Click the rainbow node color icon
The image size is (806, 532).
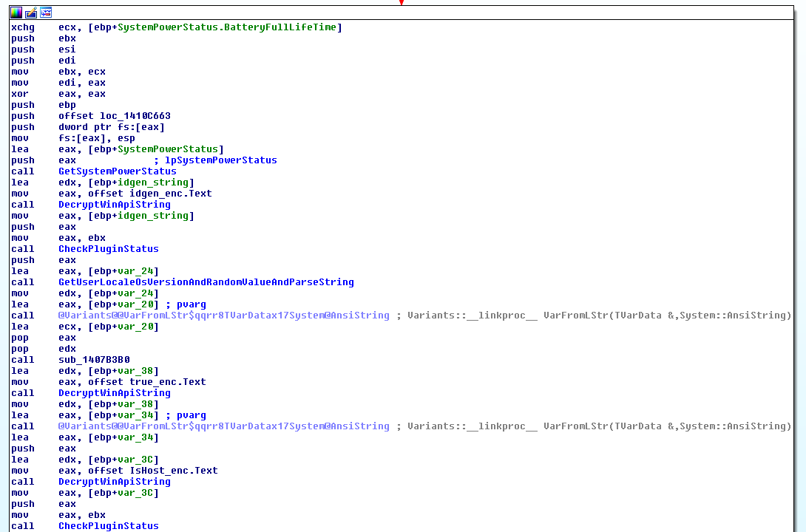pos(16,13)
